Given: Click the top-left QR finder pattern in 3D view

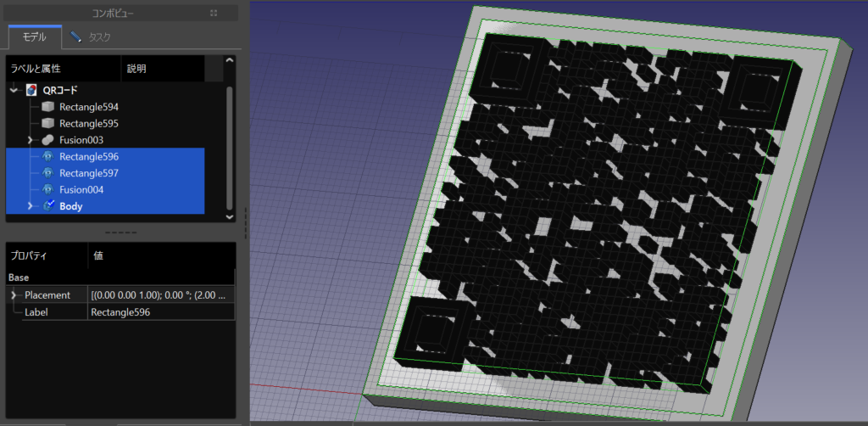Looking at the screenshot, I should click(509, 70).
